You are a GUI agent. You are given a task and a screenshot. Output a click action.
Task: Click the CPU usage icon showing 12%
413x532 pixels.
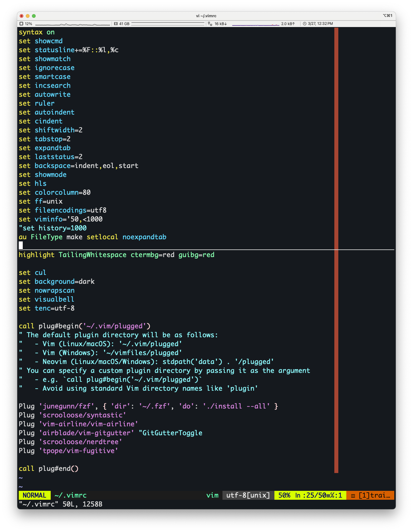21,24
